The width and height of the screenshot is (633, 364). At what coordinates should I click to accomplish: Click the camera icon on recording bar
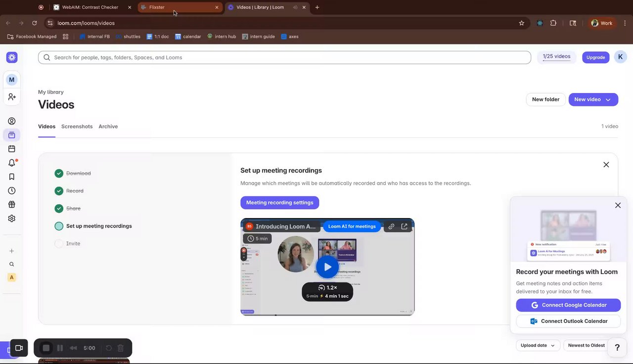(x=19, y=348)
